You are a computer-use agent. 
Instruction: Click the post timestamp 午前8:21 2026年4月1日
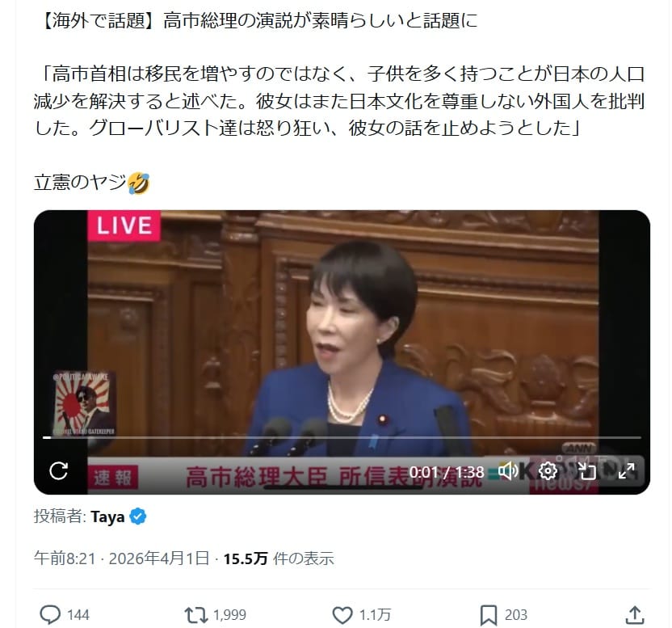coord(122,558)
